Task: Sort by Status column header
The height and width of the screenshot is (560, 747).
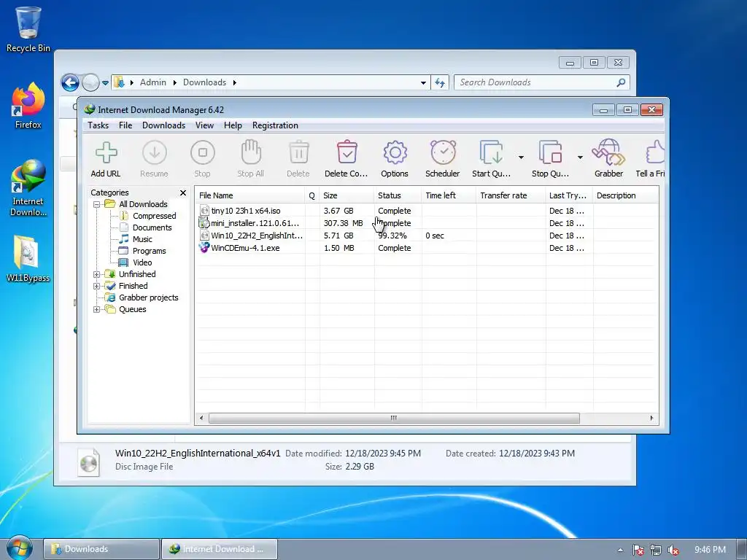Action: point(398,195)
